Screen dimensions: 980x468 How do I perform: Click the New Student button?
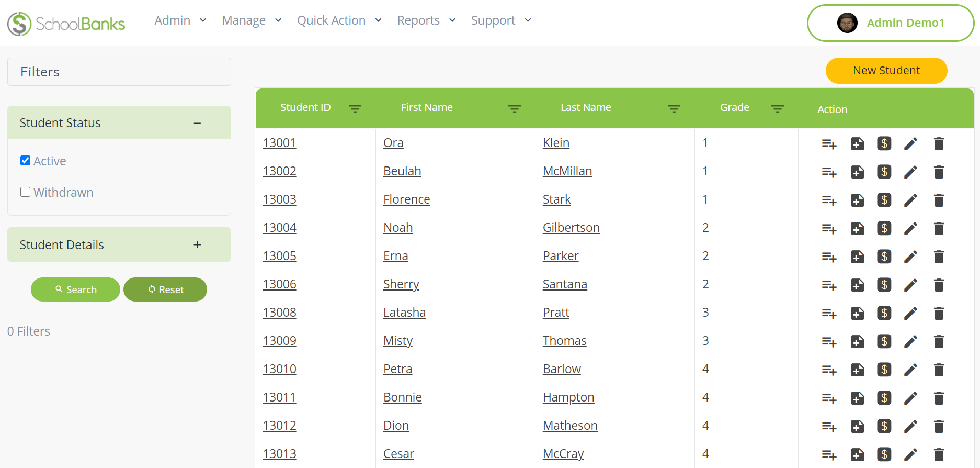(886, 71)
